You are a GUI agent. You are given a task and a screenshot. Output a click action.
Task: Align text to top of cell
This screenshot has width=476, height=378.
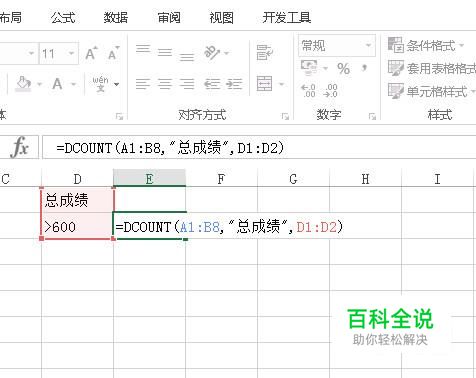(143, 49)
